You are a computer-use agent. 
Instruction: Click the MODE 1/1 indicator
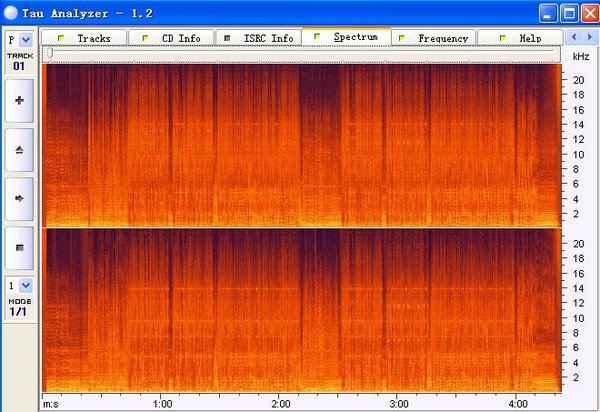pyautogui.click(x=20, y=308)
